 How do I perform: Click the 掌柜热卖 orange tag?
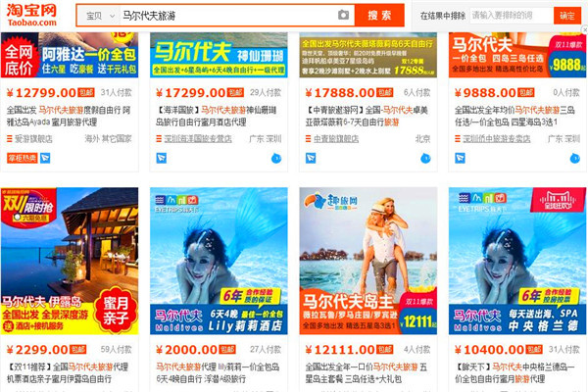point(23,158)
